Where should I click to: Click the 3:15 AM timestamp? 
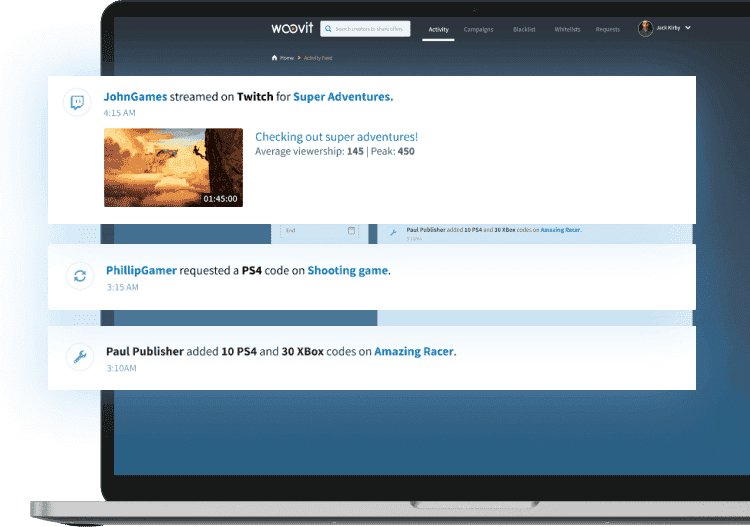122,287
